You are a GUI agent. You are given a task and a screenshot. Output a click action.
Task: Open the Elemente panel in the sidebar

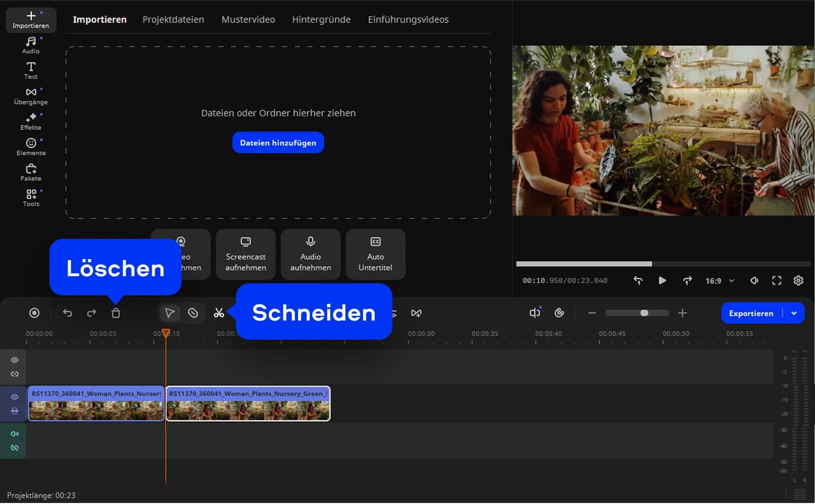point(31,147)
